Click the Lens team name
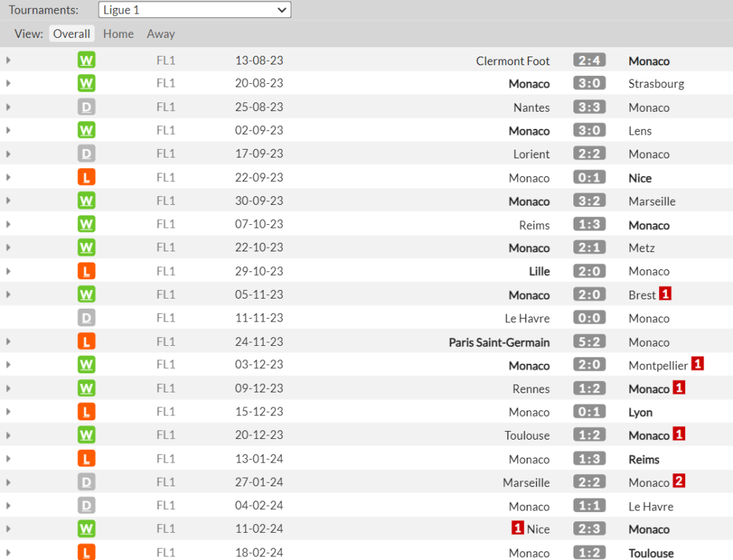The width and height of the screenshot is (733, 560). coord(640,131)
